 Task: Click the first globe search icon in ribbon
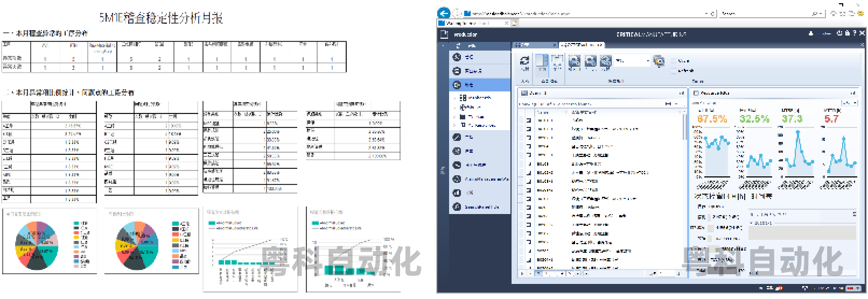click(575, 61)
